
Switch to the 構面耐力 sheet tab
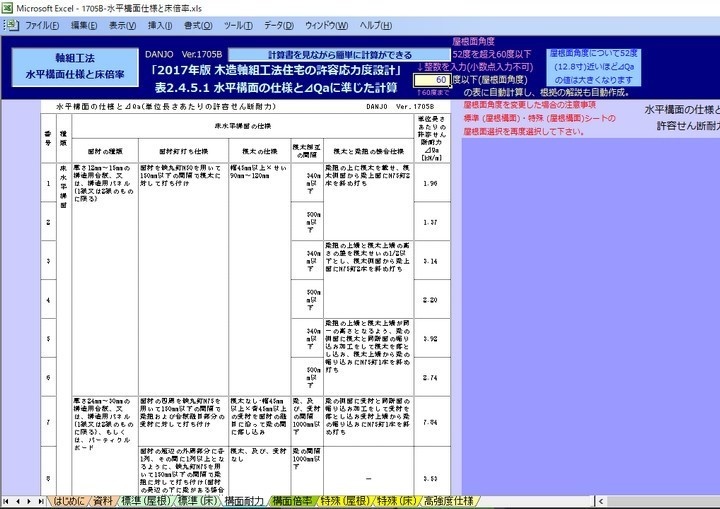coord(244,501)
